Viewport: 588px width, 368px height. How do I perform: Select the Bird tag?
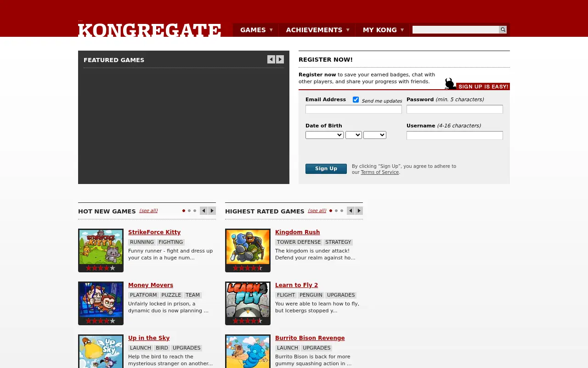[x=162, y=348]
